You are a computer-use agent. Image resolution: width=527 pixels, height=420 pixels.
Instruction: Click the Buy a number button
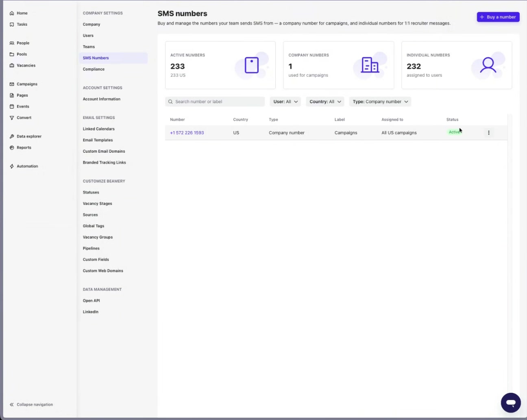click(498, 17)
